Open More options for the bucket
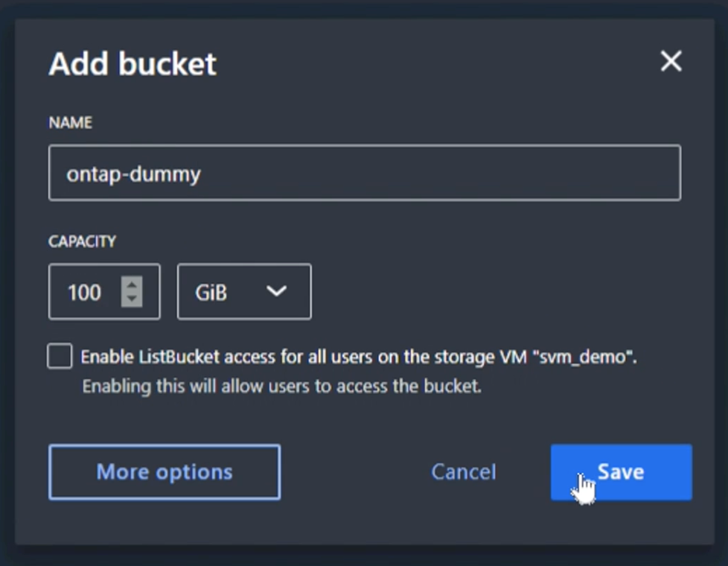This screenshot has height=566, width=728. click(165, 471)
